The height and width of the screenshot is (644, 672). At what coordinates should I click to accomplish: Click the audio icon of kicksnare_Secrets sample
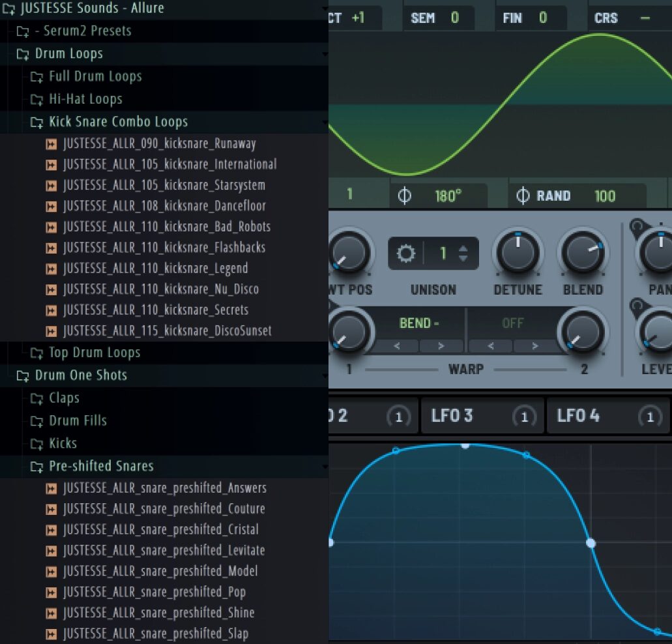[51, 311]
